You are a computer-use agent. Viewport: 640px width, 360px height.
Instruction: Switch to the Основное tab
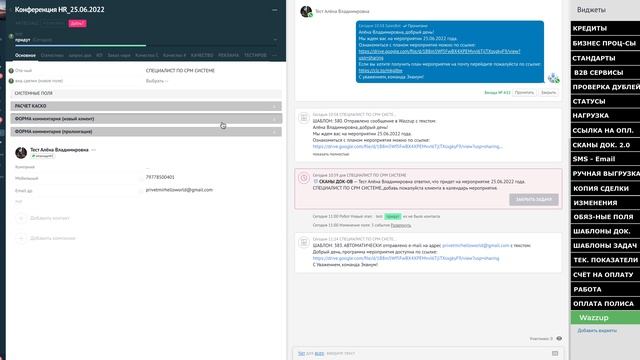click(25, 55)
